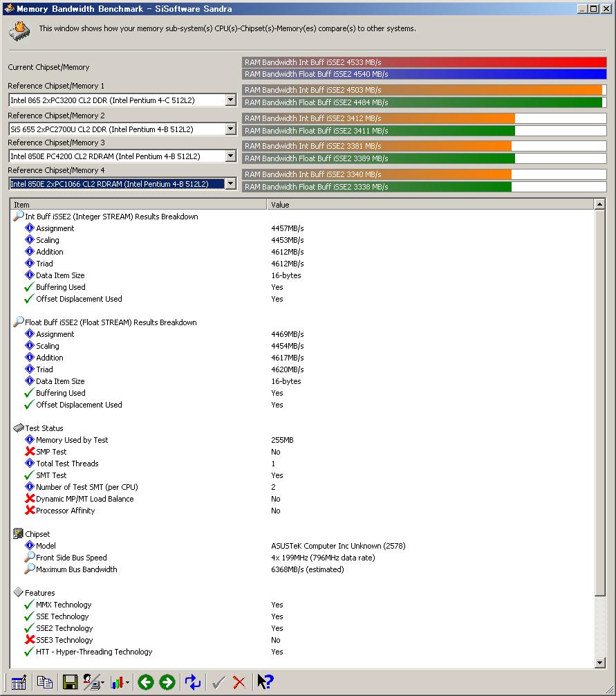
Task: Click red X icon beside SMP Test
Action: [x=30, y=451]
